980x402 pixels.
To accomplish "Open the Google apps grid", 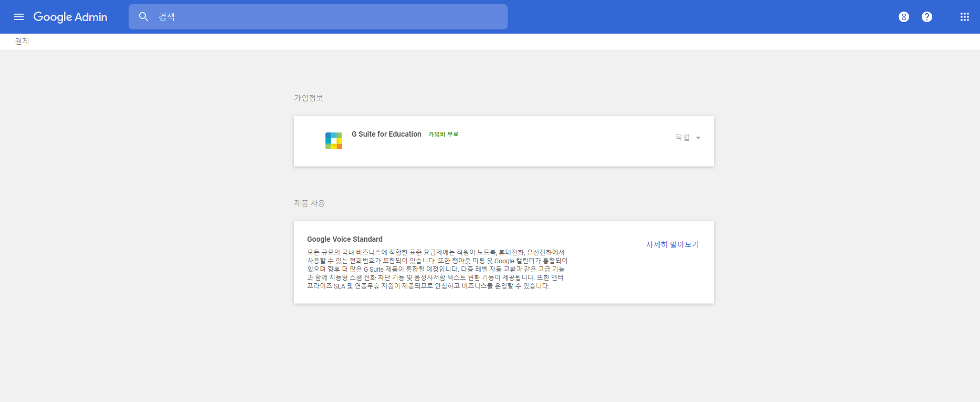I will (965, 17).
